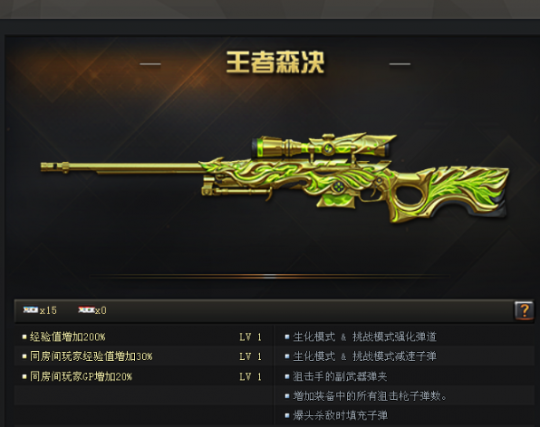Screen dimensions: 540x427
Task: Select the 同房间玩家GP增加20% attribute row
Action: 144,376
